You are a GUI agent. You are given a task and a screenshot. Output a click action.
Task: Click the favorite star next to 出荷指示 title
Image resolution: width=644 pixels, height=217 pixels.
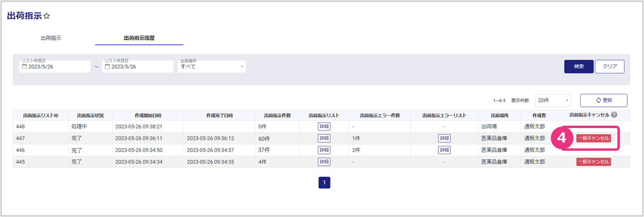47,16
